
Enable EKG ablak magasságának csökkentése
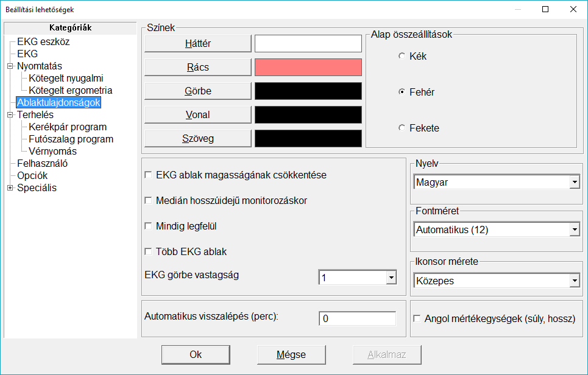pyautogui.click(x=149, y=175)
